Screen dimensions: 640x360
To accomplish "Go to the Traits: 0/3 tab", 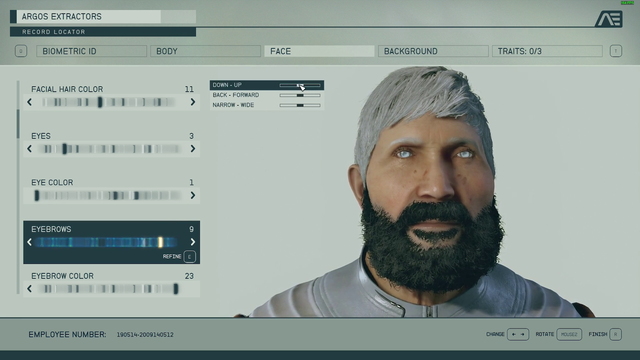I will [x=547, y=51].
